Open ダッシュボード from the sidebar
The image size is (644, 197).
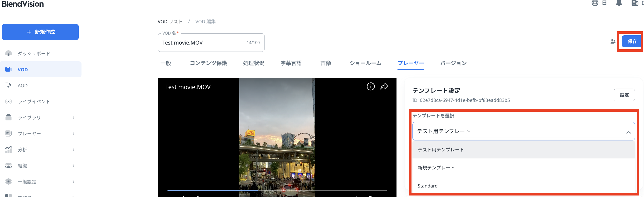(x=34, y=54)
